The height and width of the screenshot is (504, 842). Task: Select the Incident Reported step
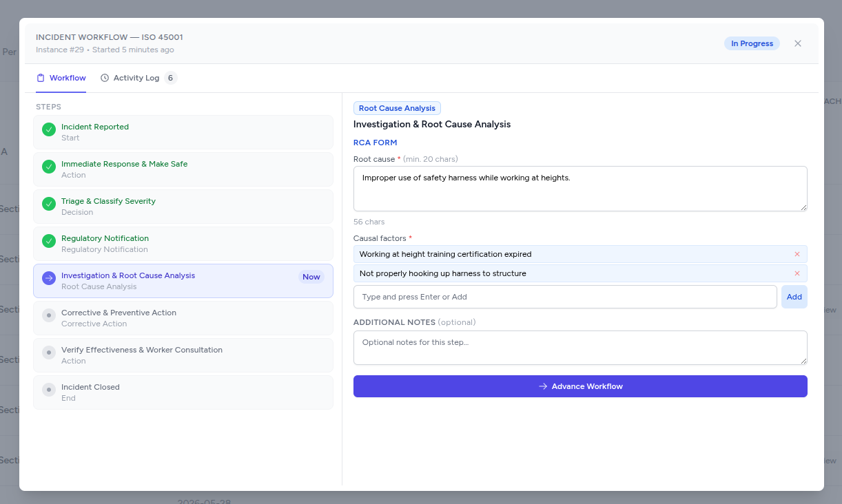(x=183, y=132)
